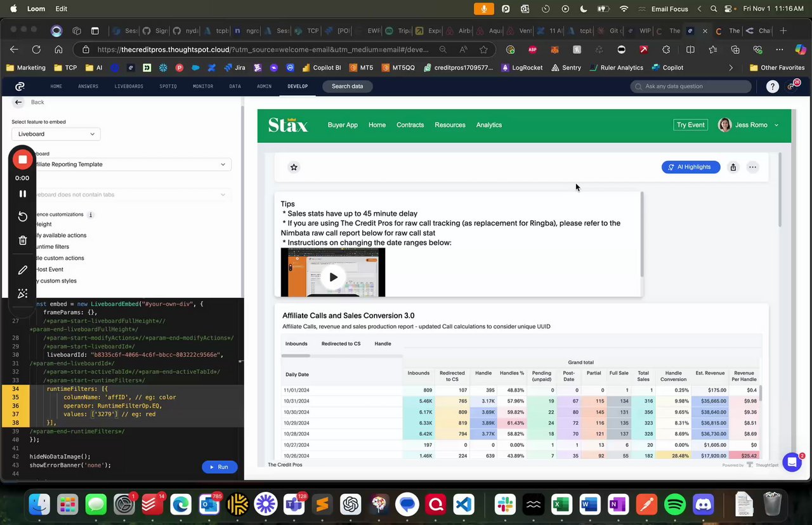The height and width of the screenshot is (525, 812).
Task: Open Spotify from the dock
Action: tap(675, 505)
